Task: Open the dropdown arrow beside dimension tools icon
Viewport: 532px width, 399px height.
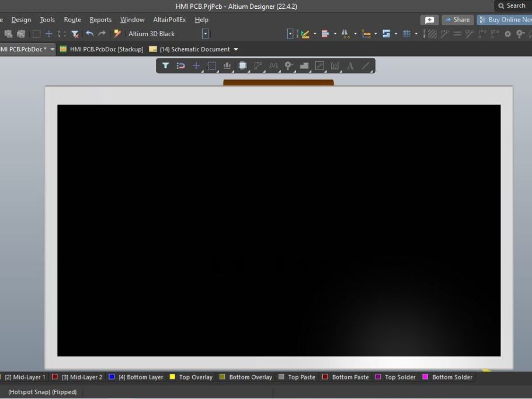Action: pyautogui.click(x=375, y=33)
